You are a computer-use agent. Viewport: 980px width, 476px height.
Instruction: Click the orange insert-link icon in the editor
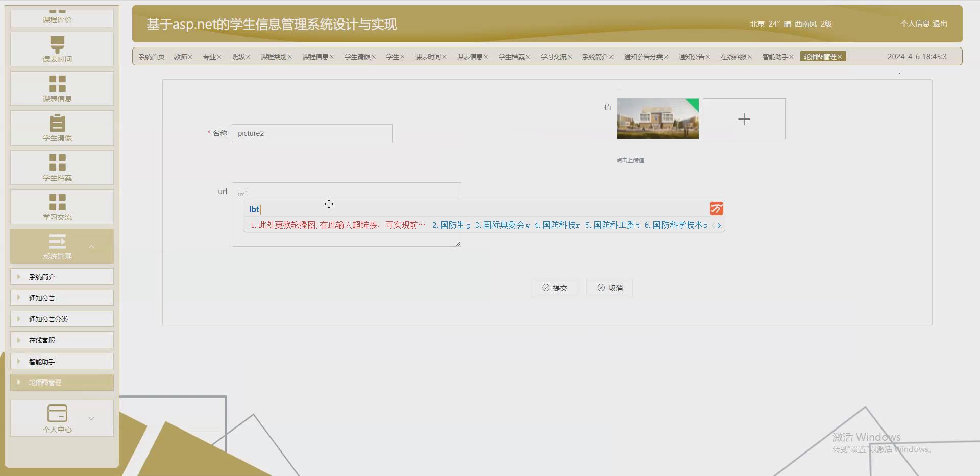click(717, 208)
